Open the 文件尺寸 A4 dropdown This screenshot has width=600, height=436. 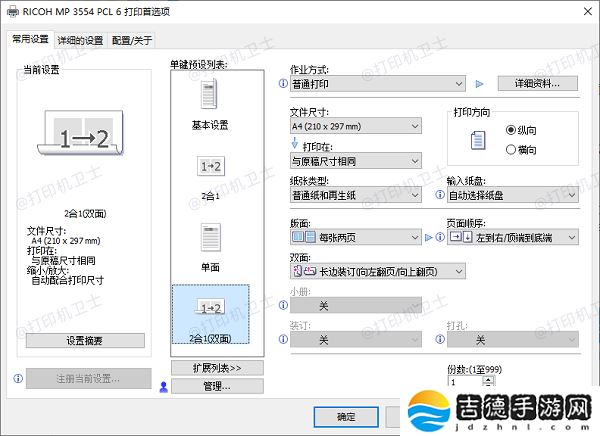click(356, 126)
